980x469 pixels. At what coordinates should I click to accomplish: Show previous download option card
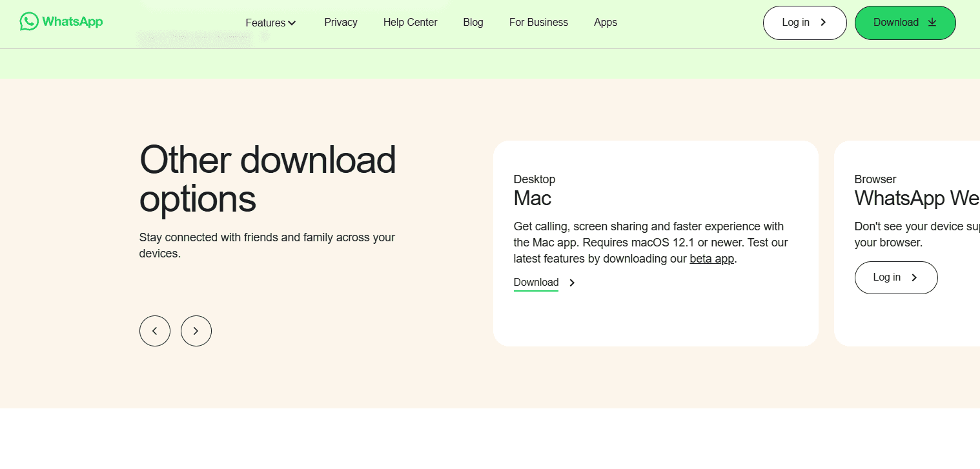pyautogui.click(x=155, y=331)
